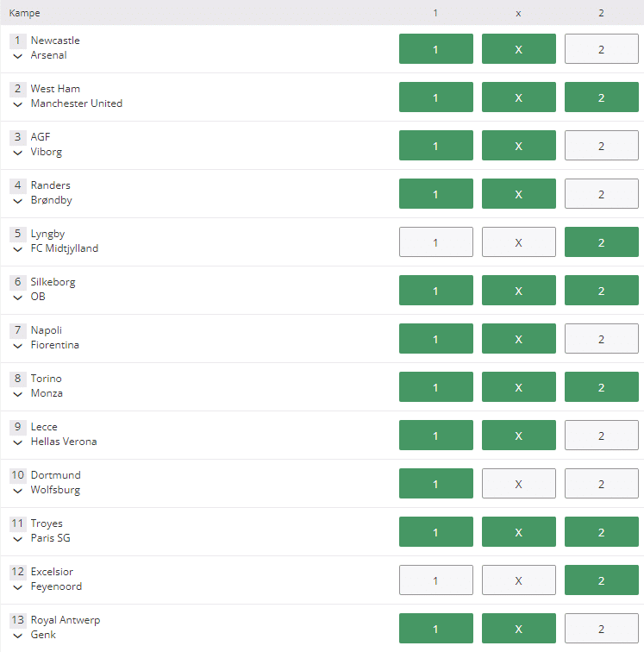Screen dimensions: 644x652
Task: Deselect home win 1 for Royal Antwerp vs Genk
Action: [x=435, y=629]
